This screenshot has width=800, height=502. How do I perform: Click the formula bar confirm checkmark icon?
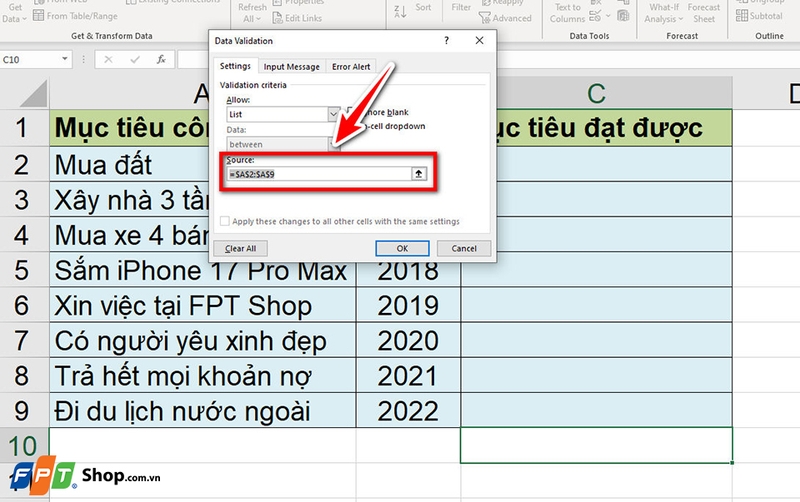click(135, 60)
